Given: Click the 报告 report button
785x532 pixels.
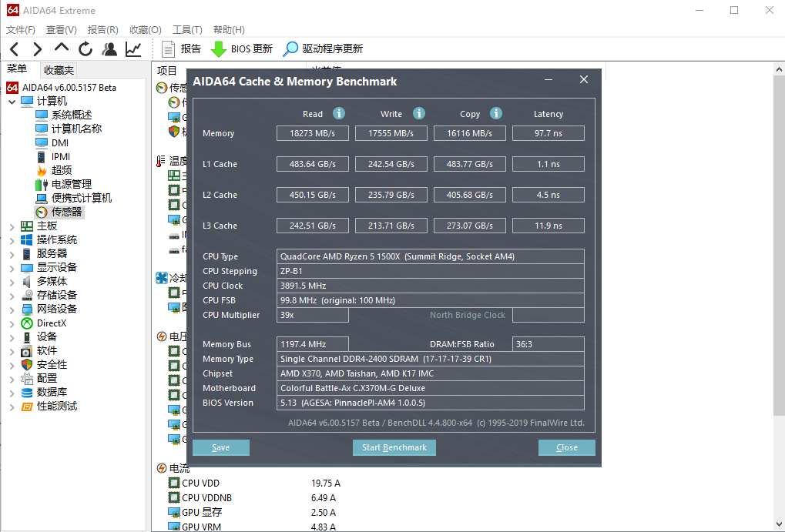Looking at the screenshot, I should [181, 49].
